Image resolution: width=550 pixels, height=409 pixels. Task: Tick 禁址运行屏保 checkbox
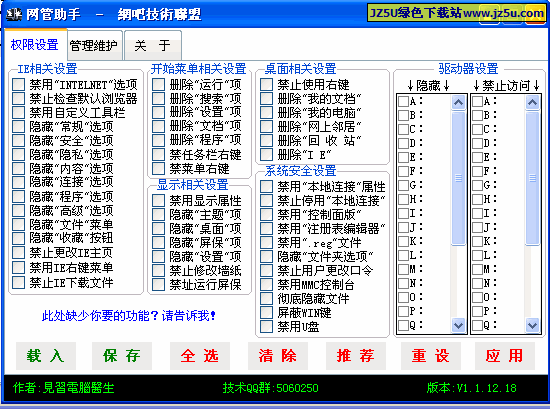coord(159,284)
